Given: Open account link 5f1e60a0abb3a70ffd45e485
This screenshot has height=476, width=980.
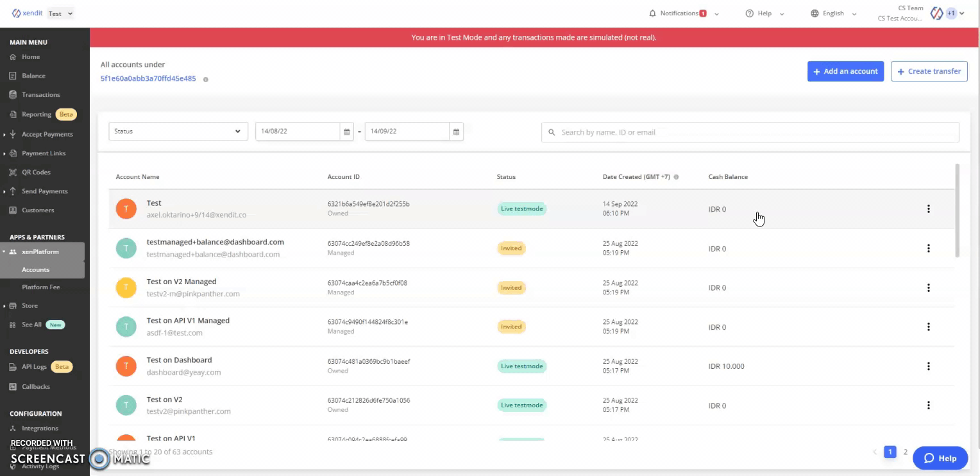Looking at the screenshot, I should pyautogui.click(x=148, y=78).
